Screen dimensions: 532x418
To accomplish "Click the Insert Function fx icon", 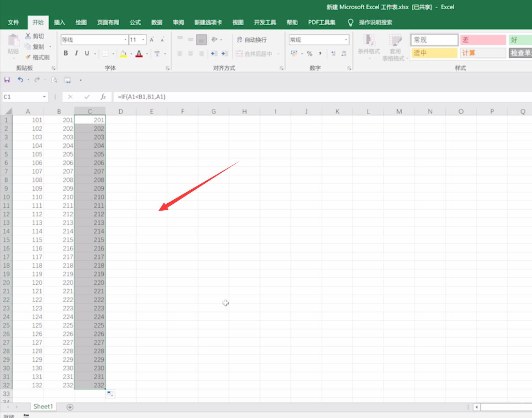I will (x=103, y=97).
